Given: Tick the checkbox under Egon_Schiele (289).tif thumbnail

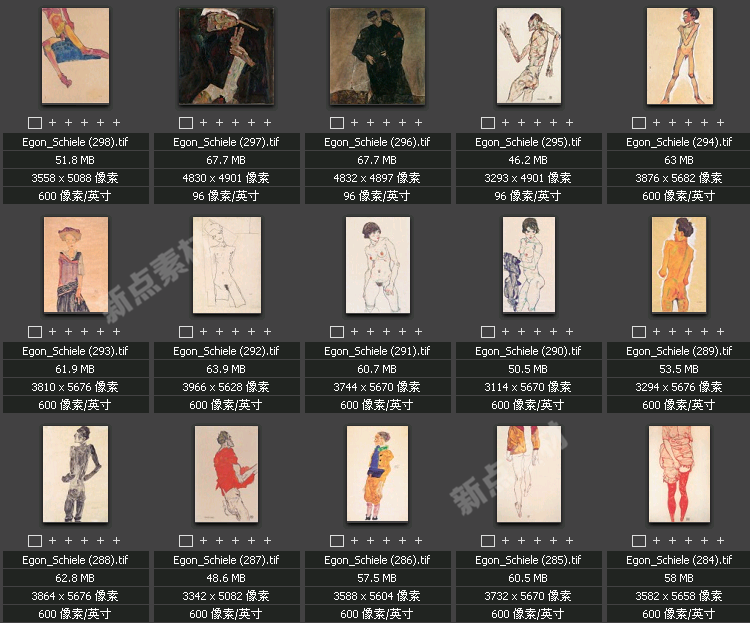Looking at the screenshot, I should tap(639, 332).
